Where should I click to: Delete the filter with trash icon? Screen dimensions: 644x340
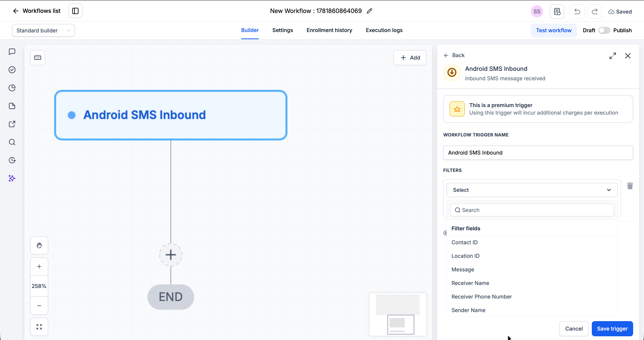630,186
